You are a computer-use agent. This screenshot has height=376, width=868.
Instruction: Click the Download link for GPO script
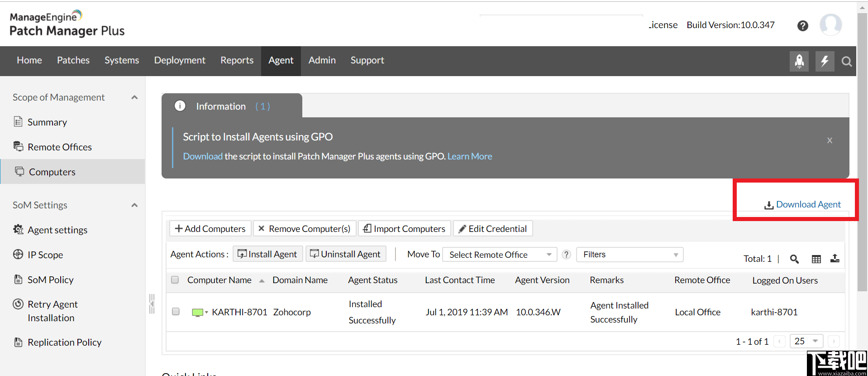[203, 156]
